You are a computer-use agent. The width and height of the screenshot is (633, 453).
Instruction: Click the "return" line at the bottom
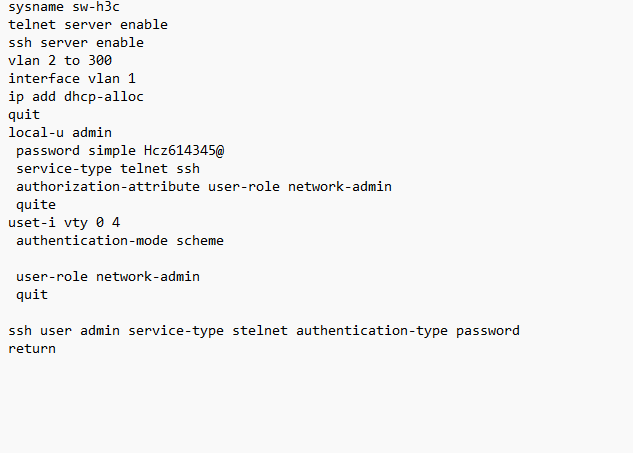click(32, 349)
